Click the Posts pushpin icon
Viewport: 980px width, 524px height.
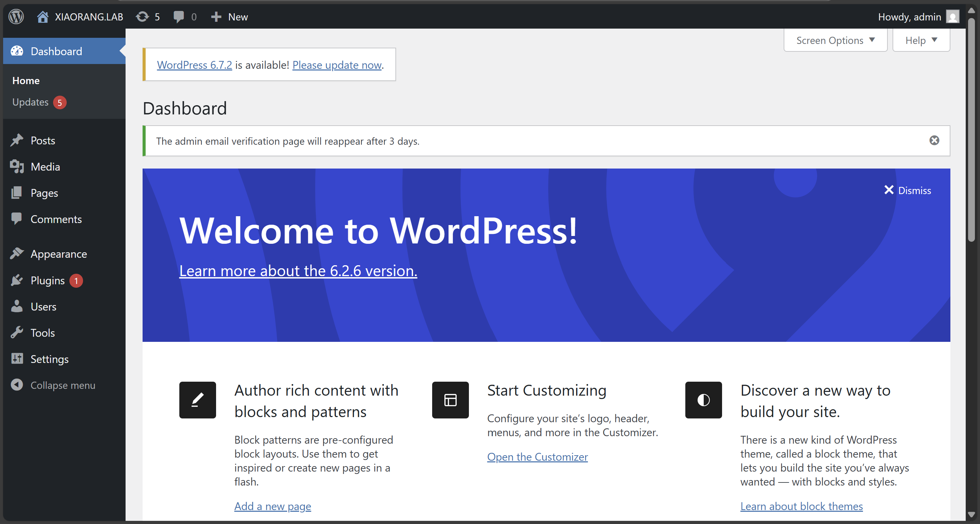tap(17, 140)
